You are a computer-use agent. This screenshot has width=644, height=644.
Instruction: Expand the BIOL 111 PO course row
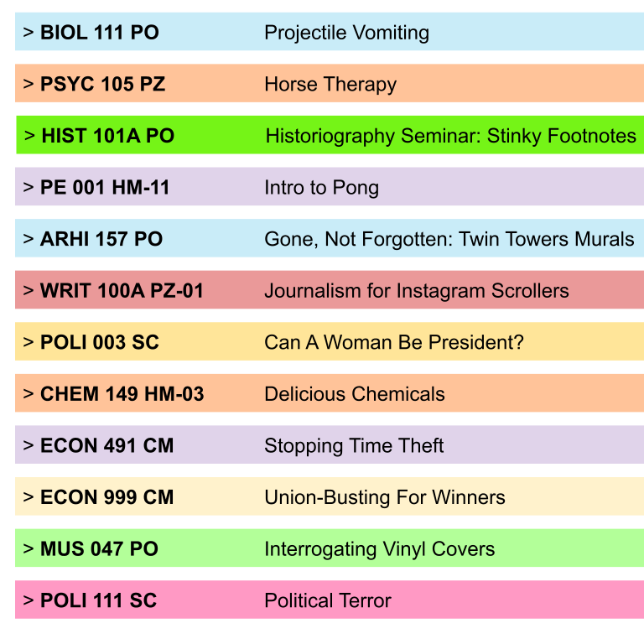tap(29, 33)
